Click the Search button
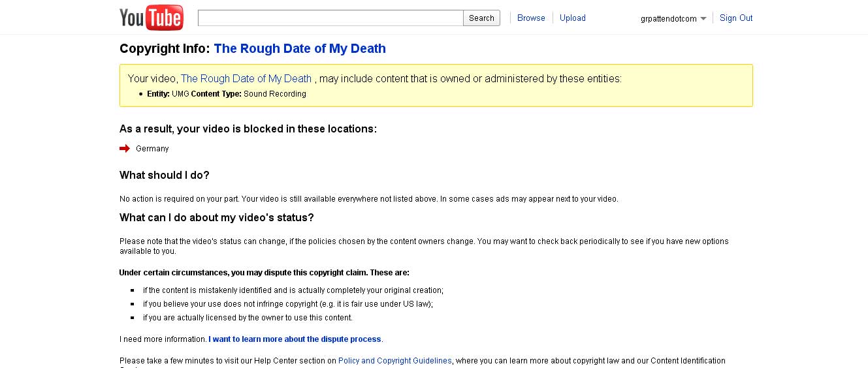868x368 pixels. (481, 18)
